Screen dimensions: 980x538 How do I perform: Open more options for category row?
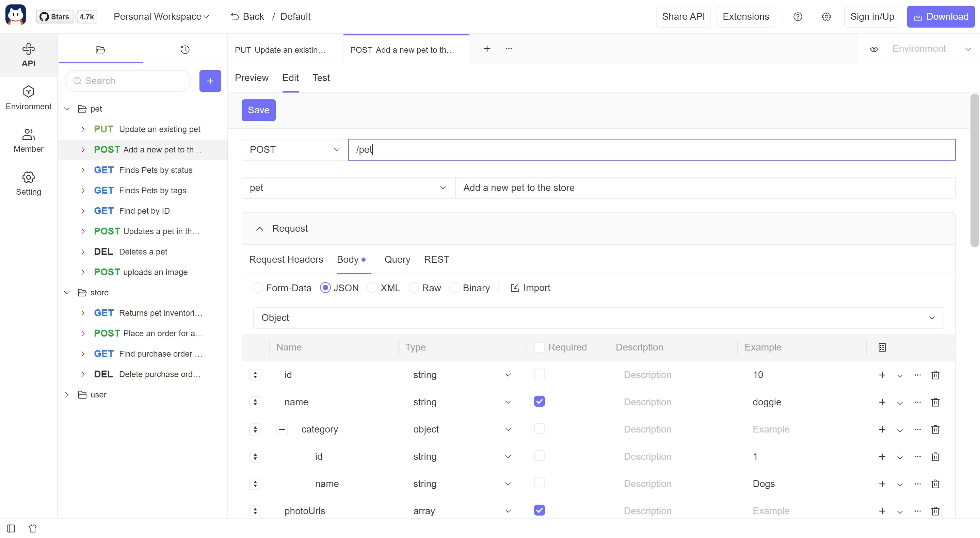pos(917,429)
